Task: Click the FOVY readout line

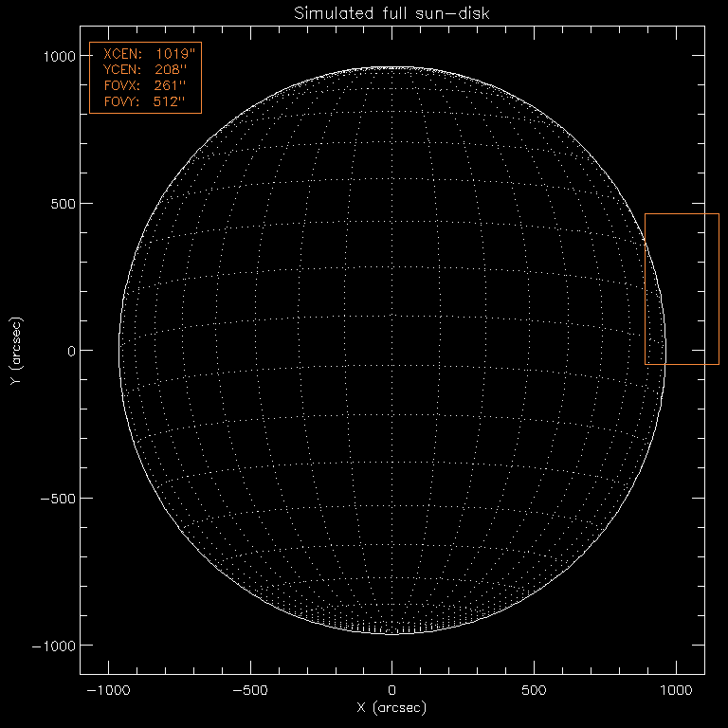Action: point(145,100)
